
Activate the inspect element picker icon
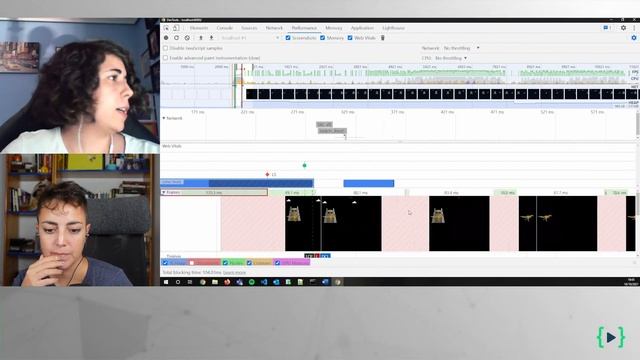tap(166, 28)
